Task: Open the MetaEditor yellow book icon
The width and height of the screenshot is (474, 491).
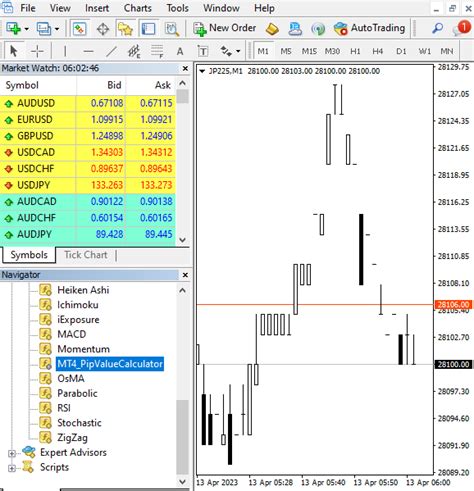Action: pyautogui.click(x=272, y=29)
